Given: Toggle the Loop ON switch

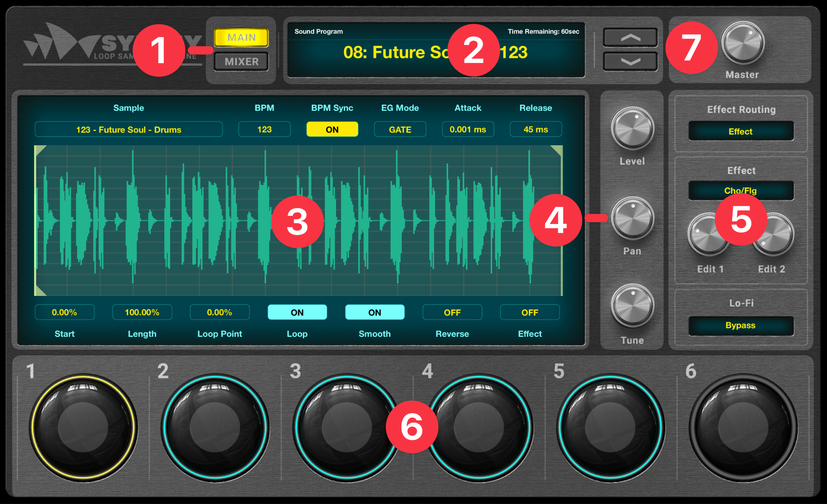Looking at the screenshot, I should point(297,312).
